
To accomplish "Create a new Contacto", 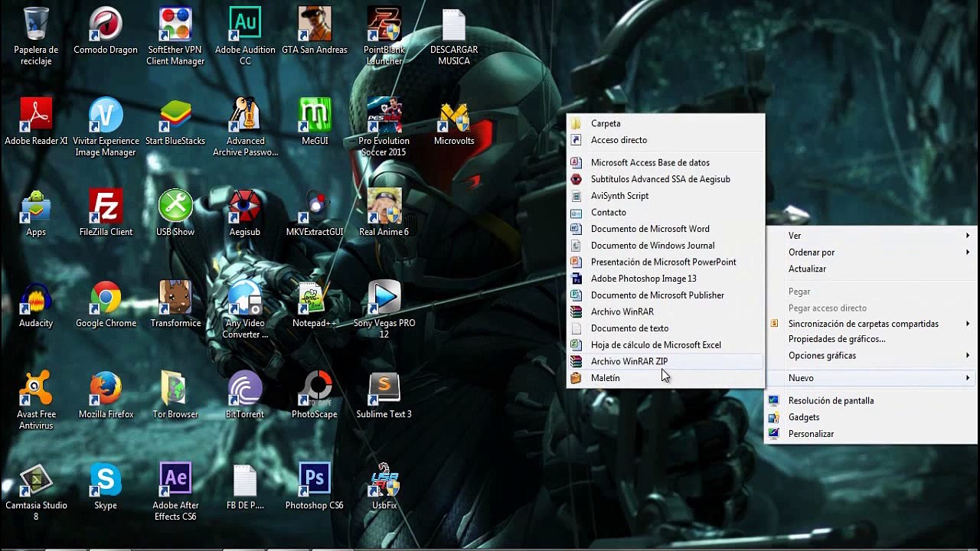I will [665, 213].
